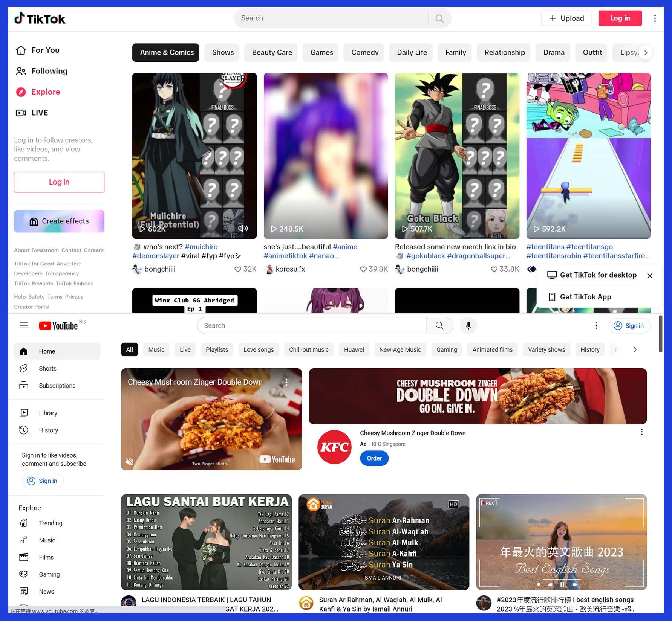Show more YouTube filter chips arrow
672x621 pixels.
[x=635, y=349]
